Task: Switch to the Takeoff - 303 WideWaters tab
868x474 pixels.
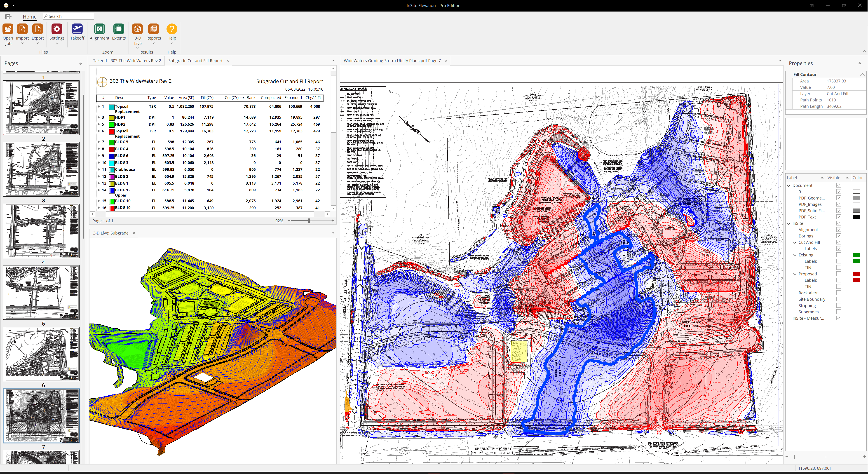Action: coord(127,61)
